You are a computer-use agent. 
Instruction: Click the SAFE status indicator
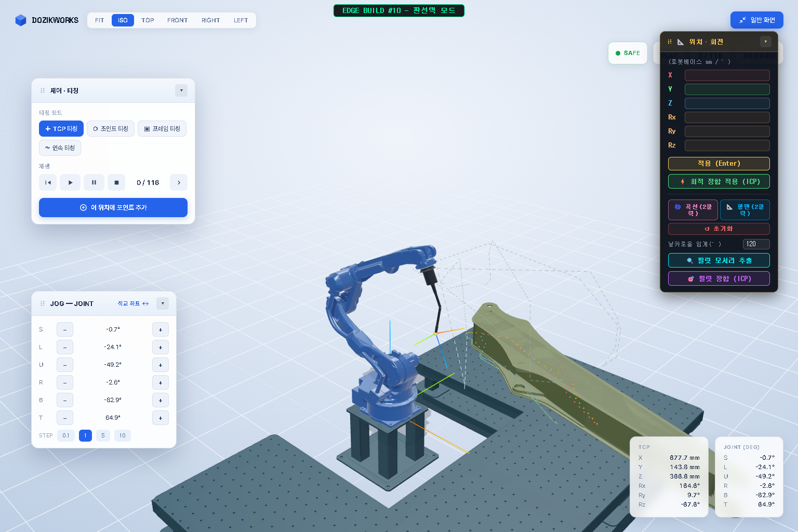pos(628,53)
